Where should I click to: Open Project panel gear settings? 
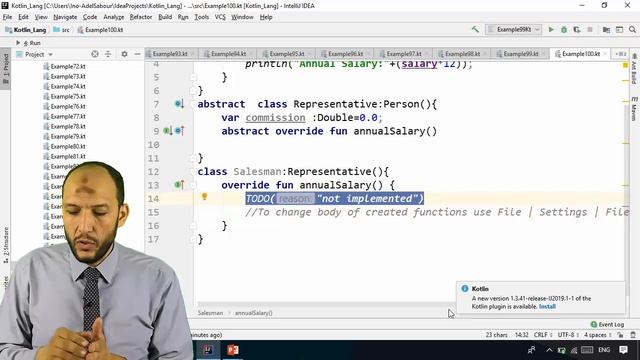(124, 54)
